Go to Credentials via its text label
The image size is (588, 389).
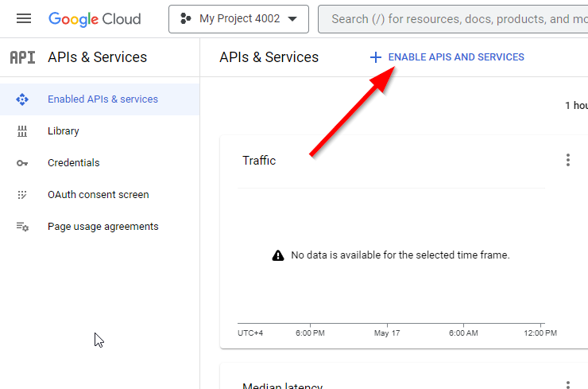[x=74, y=163]
